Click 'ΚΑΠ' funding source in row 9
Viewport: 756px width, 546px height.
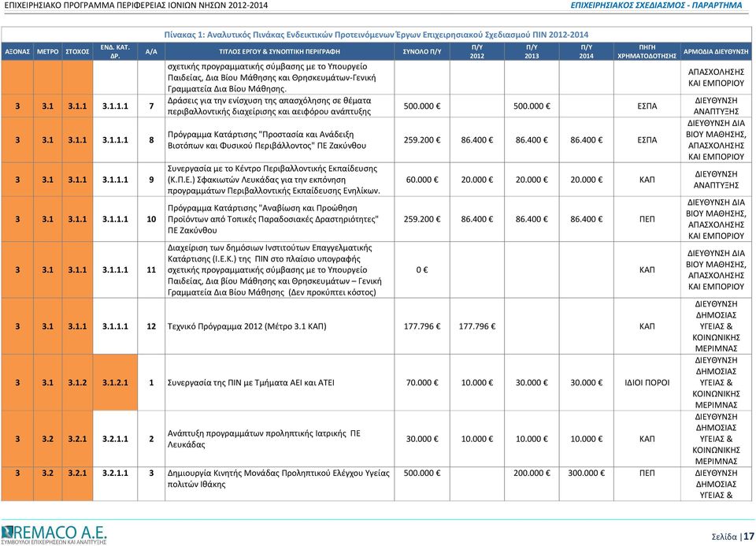(x=647, y=180)
